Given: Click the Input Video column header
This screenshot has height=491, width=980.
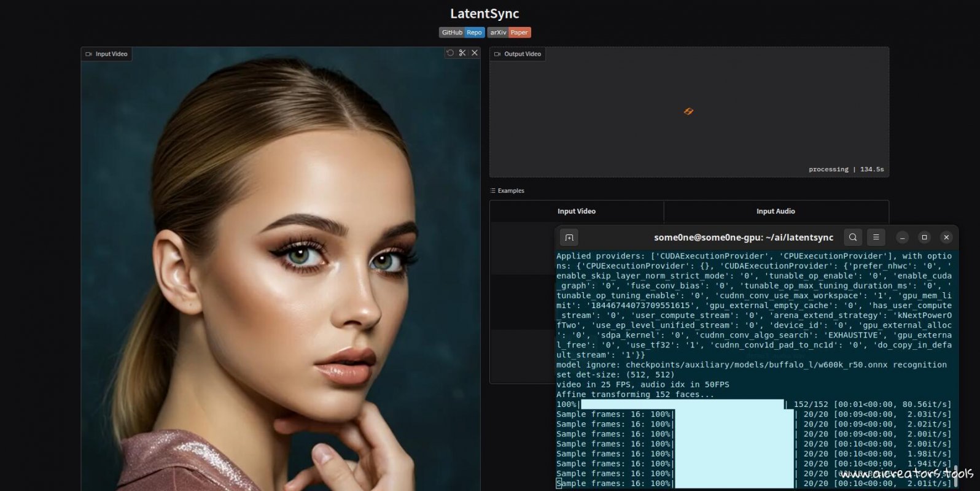Looking at the screenshot, I should (x=577, y=211).
